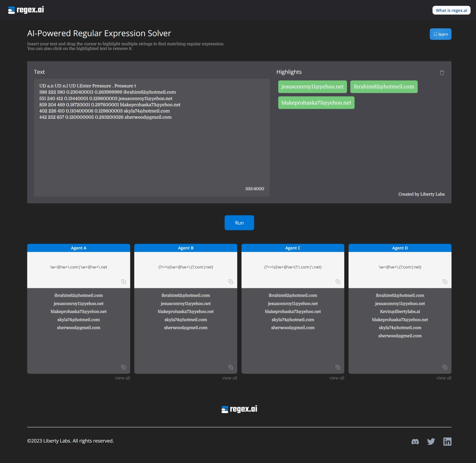Copy Agent D's matched results list

[x=445, y=367]
